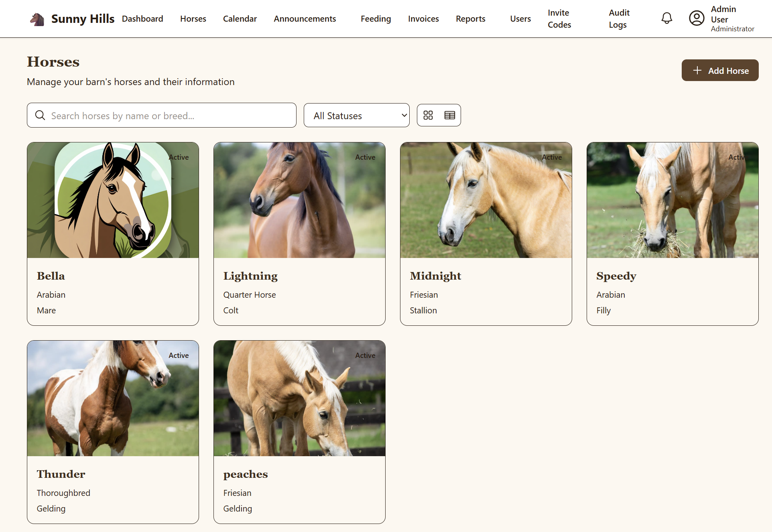Open the Audit Logs page
The image size is (772, 532).
point(619,19)
